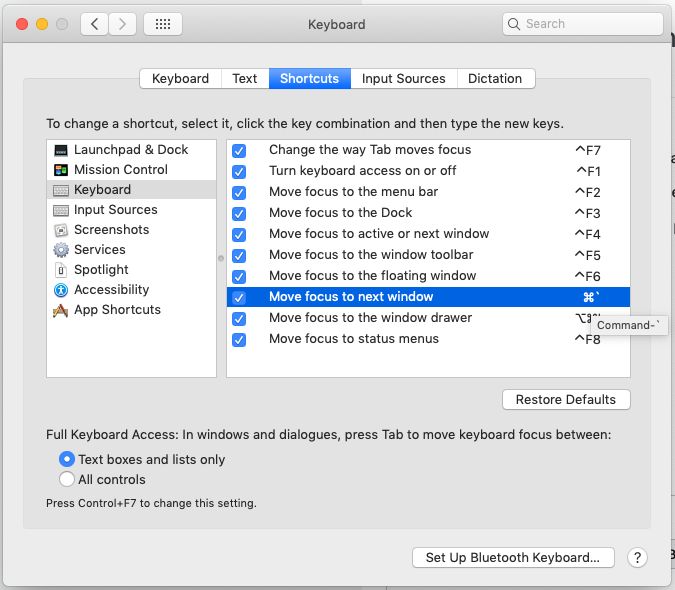
Task: Click the Services gear icon
Action: [x=61, y=250]
